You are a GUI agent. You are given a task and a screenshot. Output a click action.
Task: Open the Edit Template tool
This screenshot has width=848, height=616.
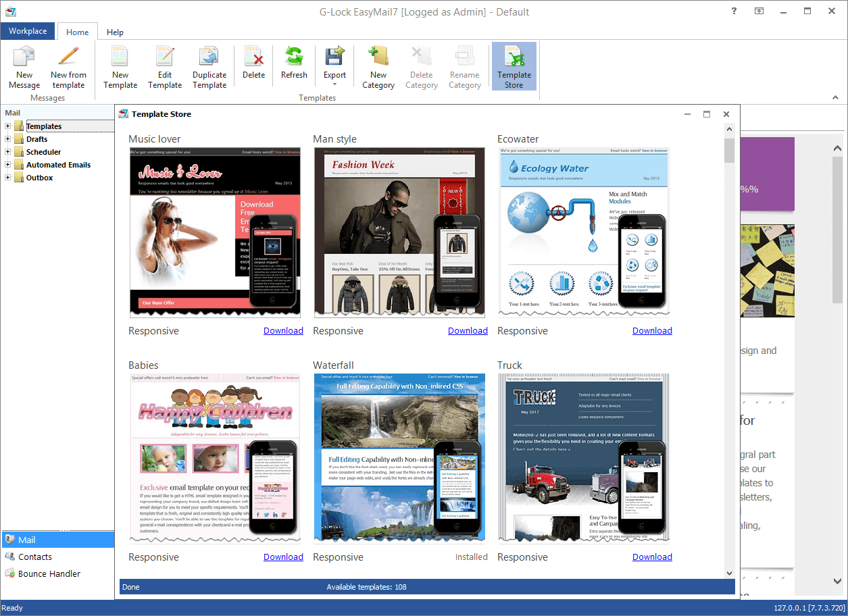point(165,67)
